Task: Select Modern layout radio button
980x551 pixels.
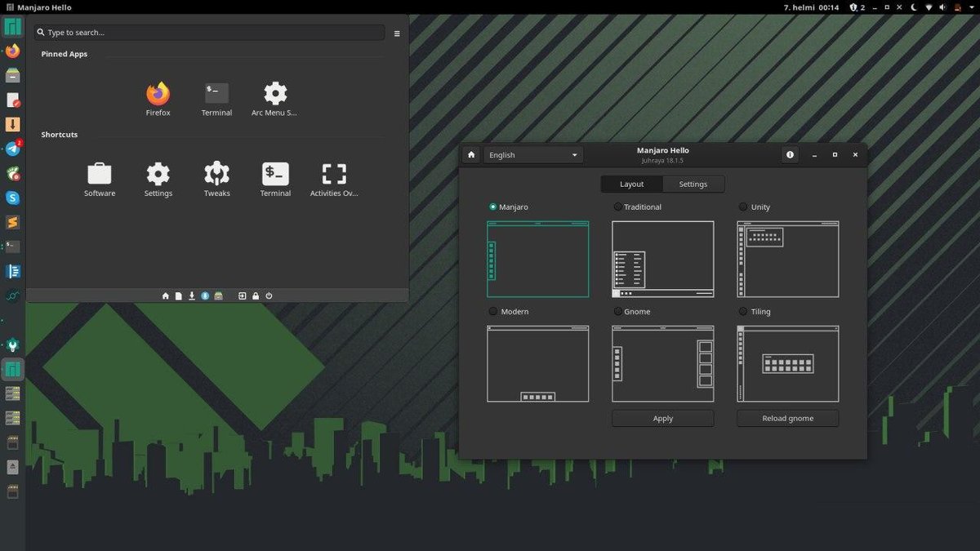Action: click(493, 311)
